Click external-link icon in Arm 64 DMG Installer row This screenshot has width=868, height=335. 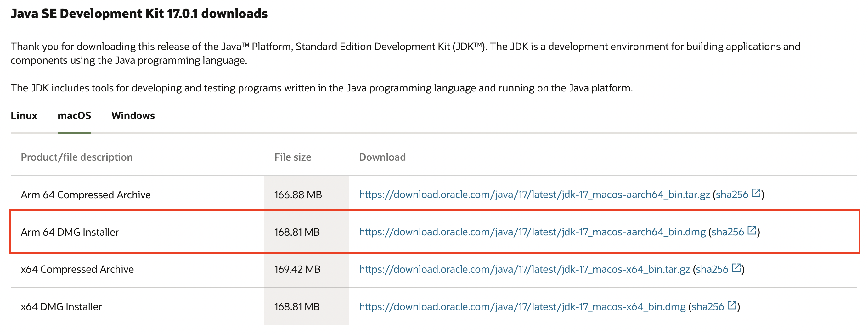(752, 230)
